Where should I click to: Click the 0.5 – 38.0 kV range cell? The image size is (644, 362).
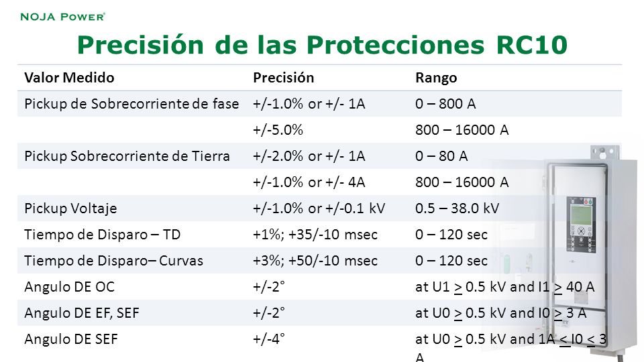pyautogui.click(x=457, y=208)
